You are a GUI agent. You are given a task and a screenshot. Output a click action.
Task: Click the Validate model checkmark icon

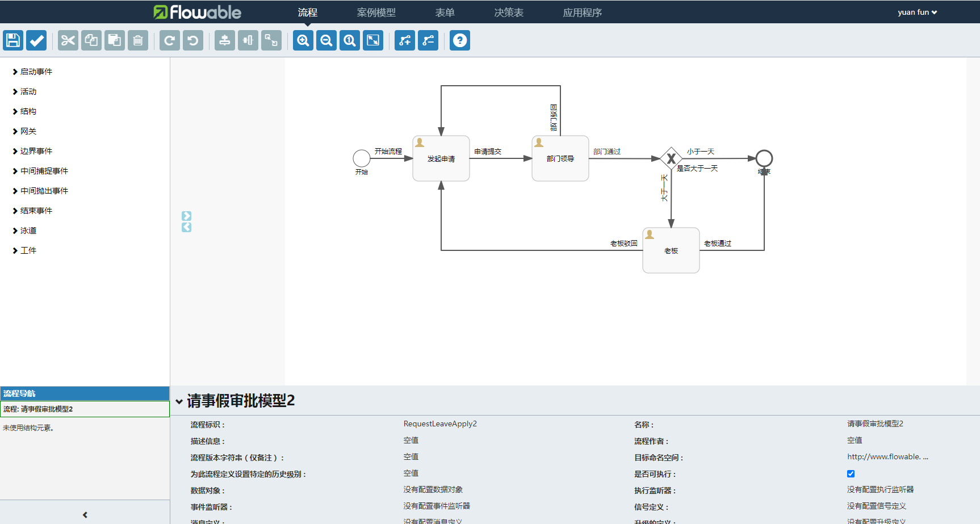pyautogui.click(x=36, y=40)
